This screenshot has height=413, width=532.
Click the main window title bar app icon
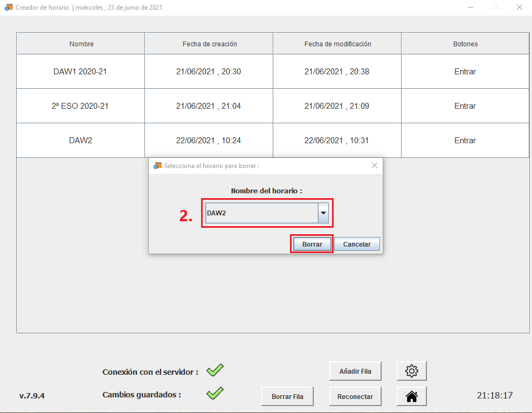coord(9,8)
